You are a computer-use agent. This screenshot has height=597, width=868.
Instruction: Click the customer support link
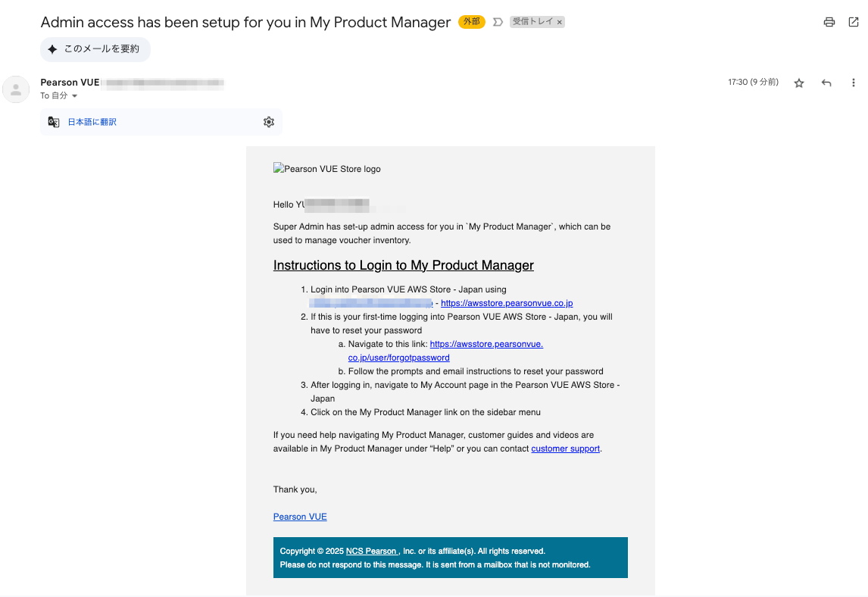(565, 449)
